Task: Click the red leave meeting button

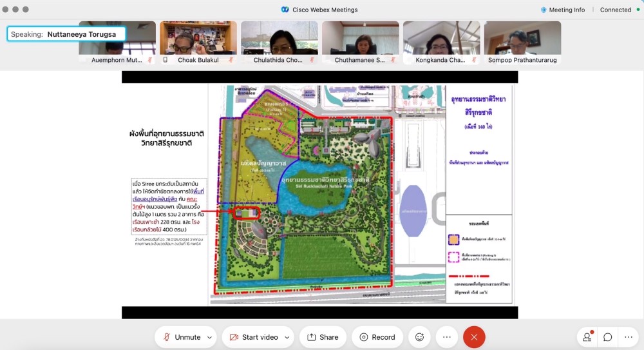Action: pos(474,337)
